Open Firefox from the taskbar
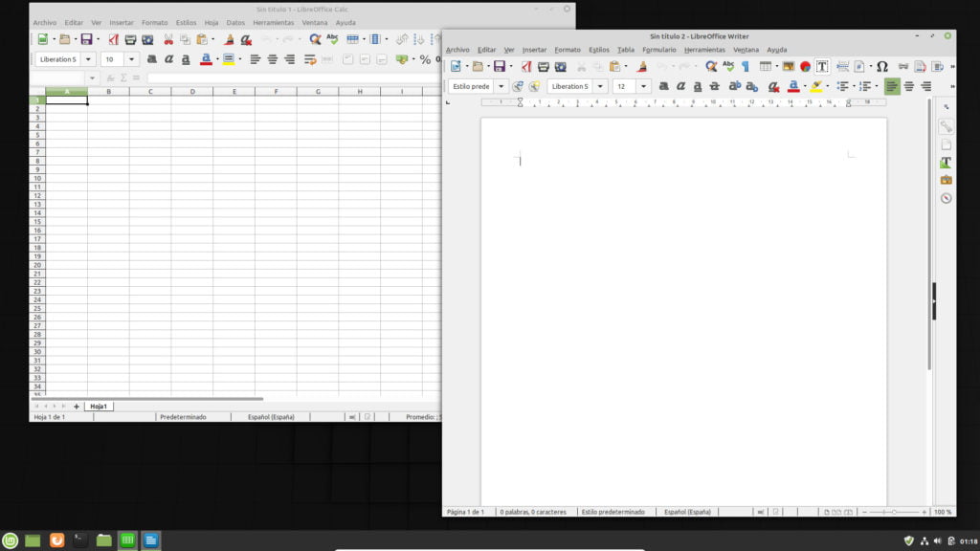Screen dimensions: 980x551 click(x=56, y=540)
